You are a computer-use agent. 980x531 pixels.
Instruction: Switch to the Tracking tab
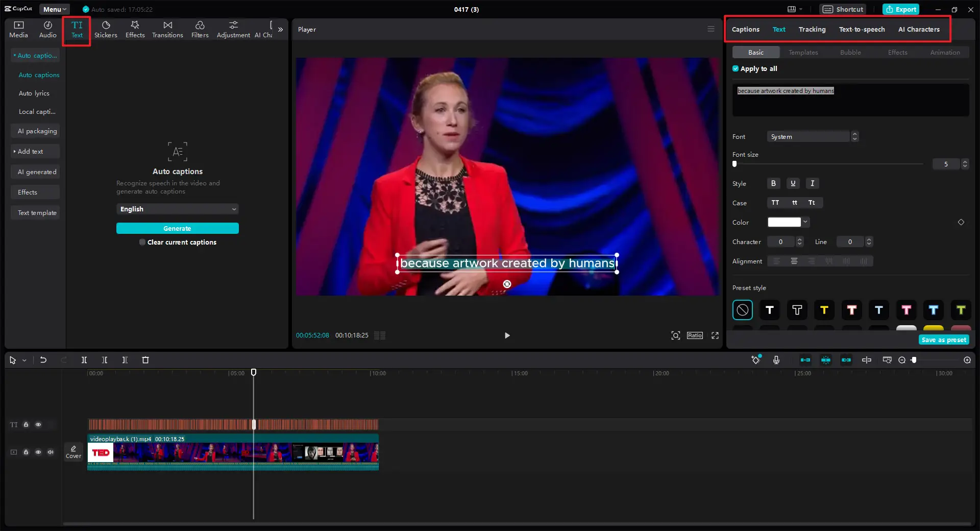(x=812, y=29)
